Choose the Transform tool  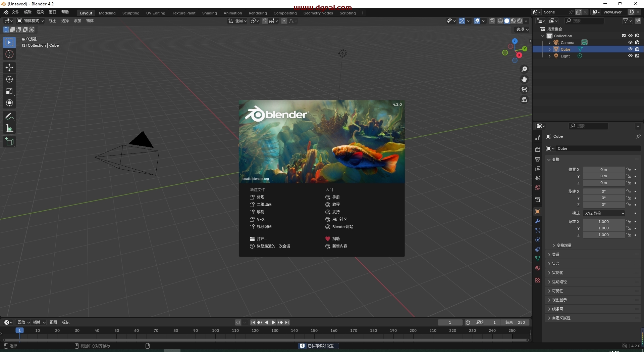pyautogui.click(x=9, y=103)
